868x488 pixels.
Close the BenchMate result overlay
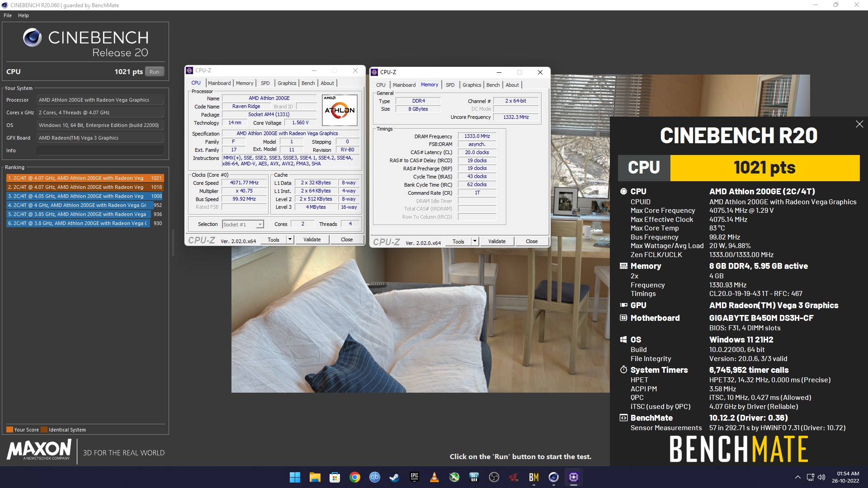click(x=859, y=124)
